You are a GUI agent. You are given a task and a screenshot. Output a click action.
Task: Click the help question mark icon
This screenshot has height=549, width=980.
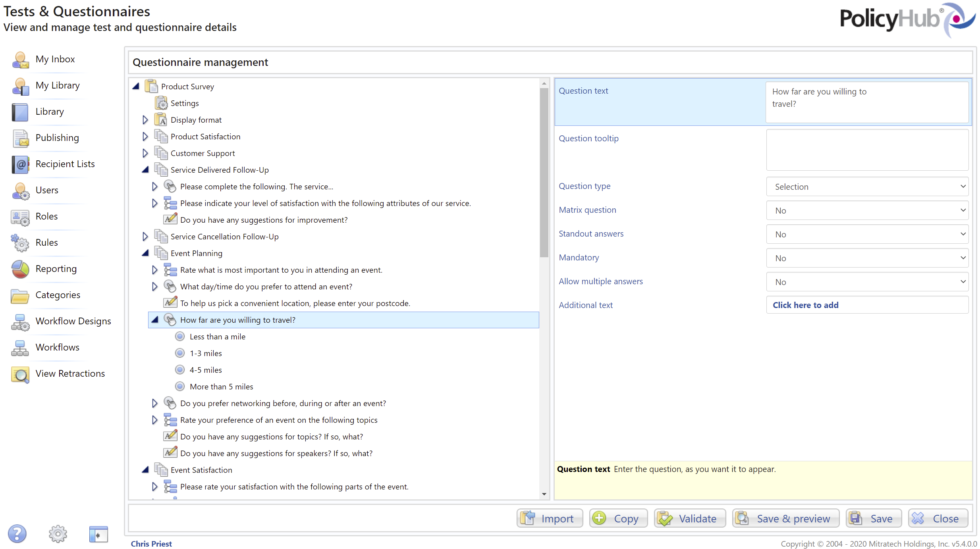tap(17, 534)
